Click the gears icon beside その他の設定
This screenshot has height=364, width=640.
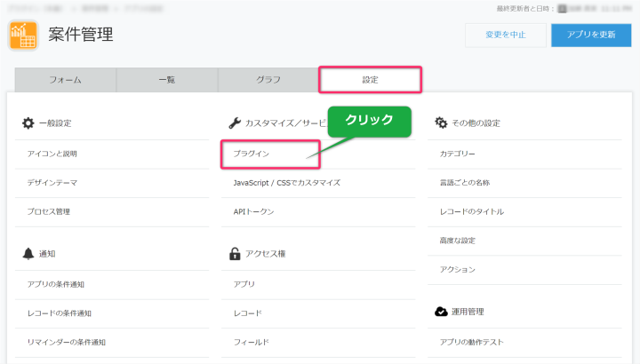pos(441,123)
